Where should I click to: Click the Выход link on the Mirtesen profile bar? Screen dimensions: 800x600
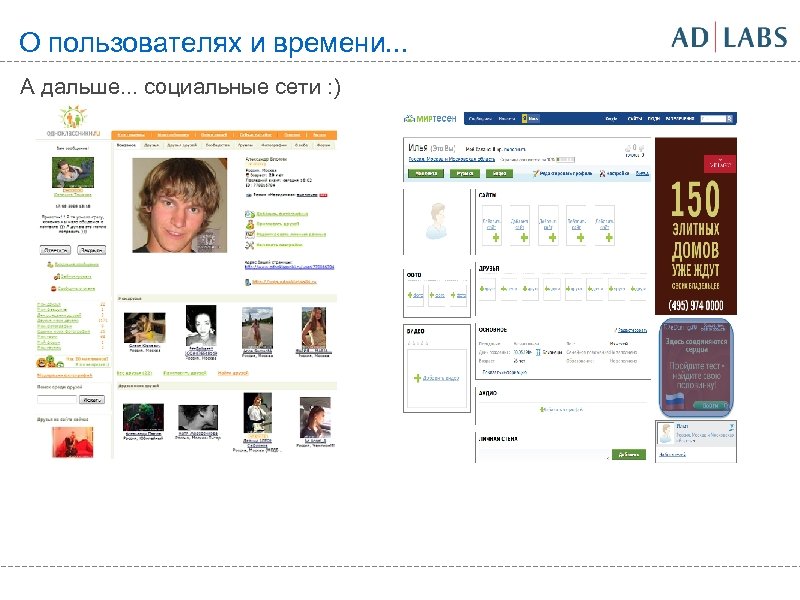(642, 173)
